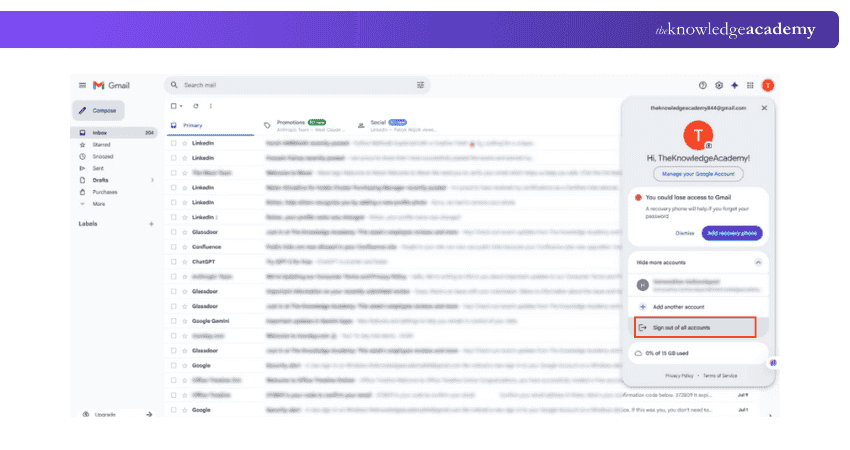Image resolution: width=850 pixels, height=450 pixels.
Task: Click the camera icon on profile picture
Action: coord(709,145)
